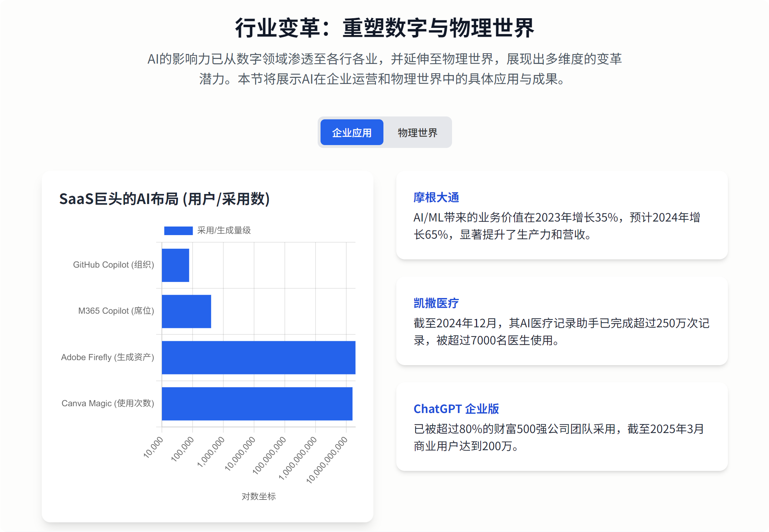769x532 pixels.
Task: Select the Adobe Firefly (生成资产) axis label
Action: pyautogui.click(x=108, y=357)
